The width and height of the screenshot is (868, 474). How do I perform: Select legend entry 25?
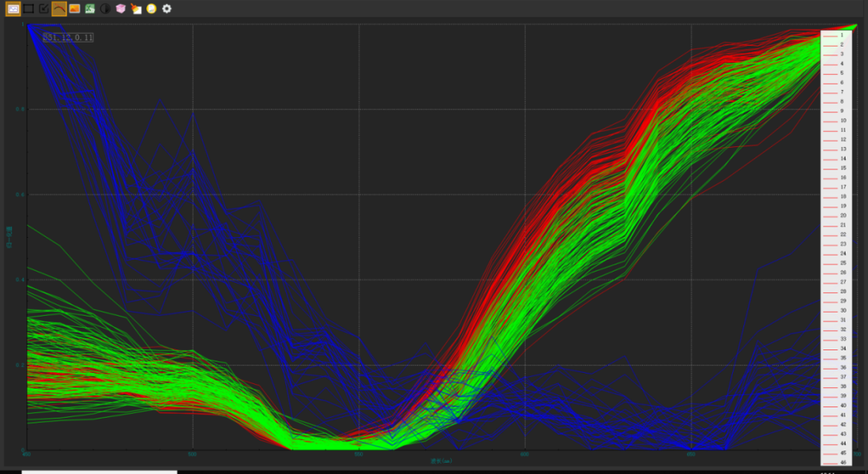pos(836,263)
